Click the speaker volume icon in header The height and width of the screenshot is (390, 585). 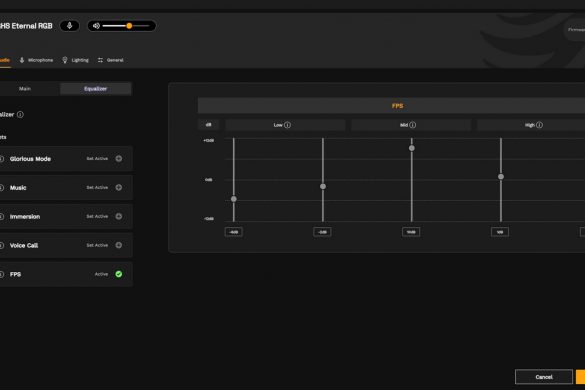(96, 26)
